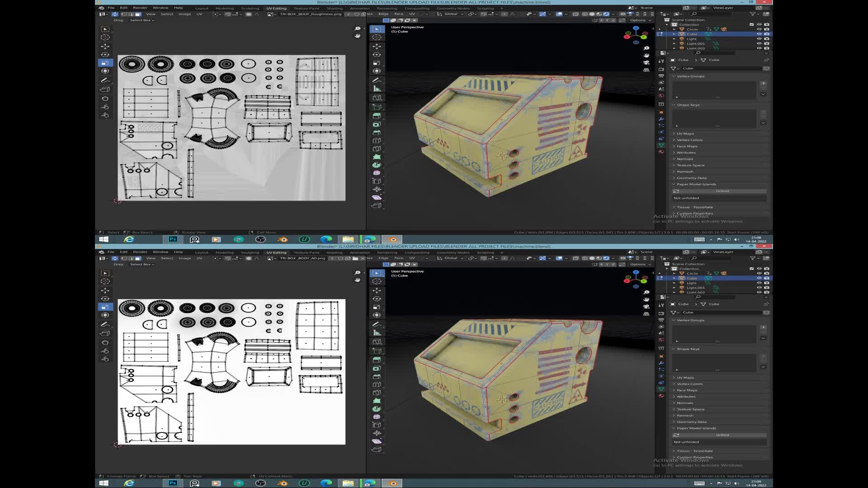Activate Annotate tool in upper 3D viewport toolbar
The width and height of the screenshot is (868, 488).
coord(377,80)
